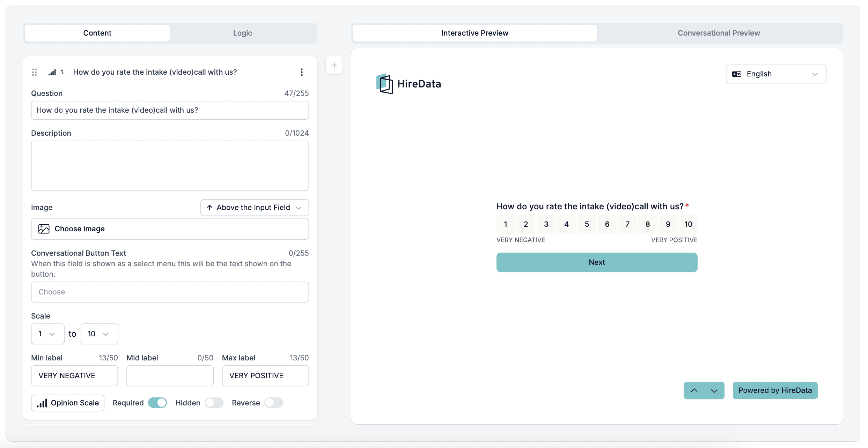Click the language icon in the English selector
The image size is (868, 448).
coord(737,74)
